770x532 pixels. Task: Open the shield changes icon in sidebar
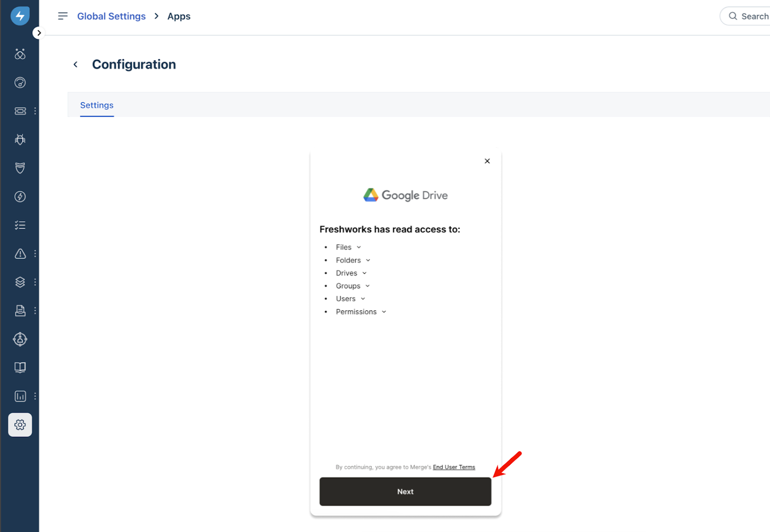(20, 168)
